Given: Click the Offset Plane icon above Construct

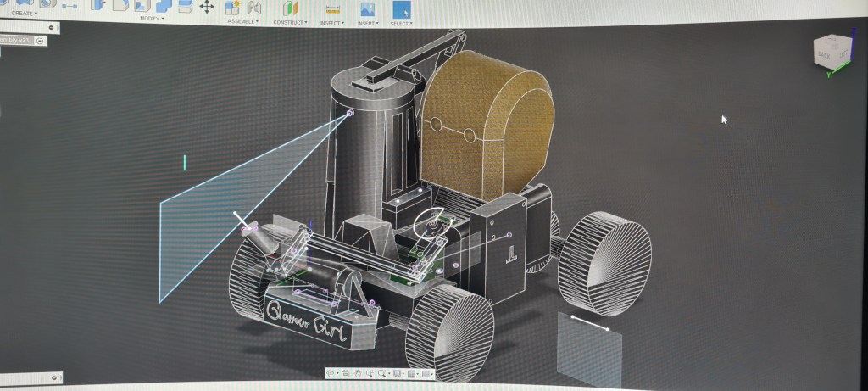Looking at the screenshot, I should (291, 8).
